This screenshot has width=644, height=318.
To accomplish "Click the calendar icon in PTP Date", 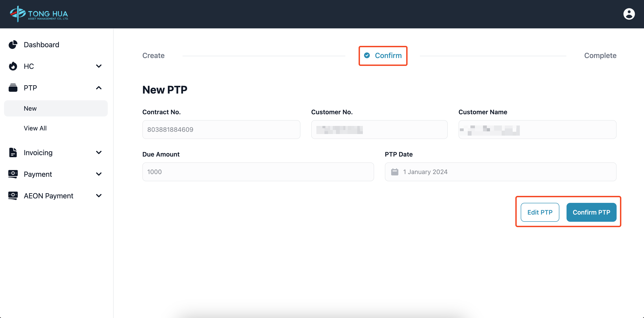I will point(395,172).
